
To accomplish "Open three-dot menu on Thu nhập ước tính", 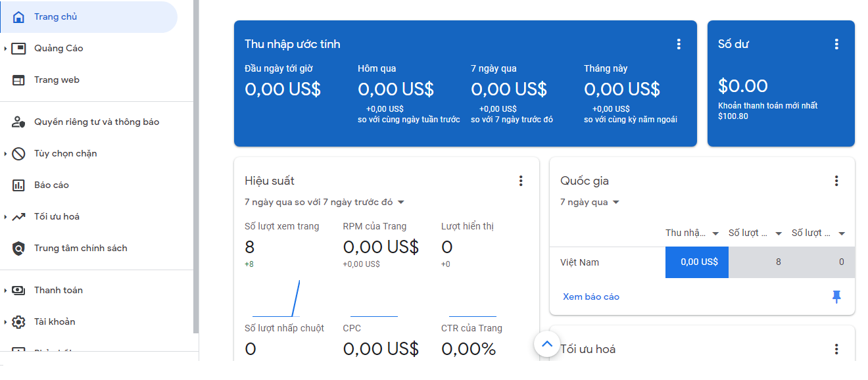I will click(679, 44).
